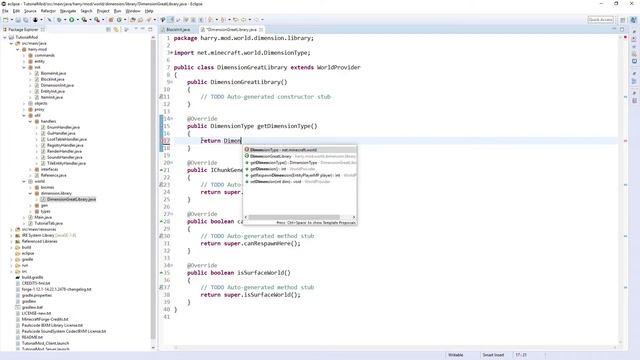Expand the src/main/resources folder
This screenshot has width=640, height=360.
(11, 229)
